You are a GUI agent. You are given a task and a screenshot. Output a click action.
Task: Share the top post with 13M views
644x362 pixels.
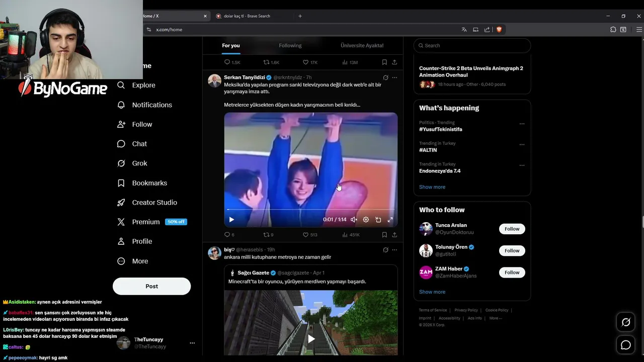(394, 62)
